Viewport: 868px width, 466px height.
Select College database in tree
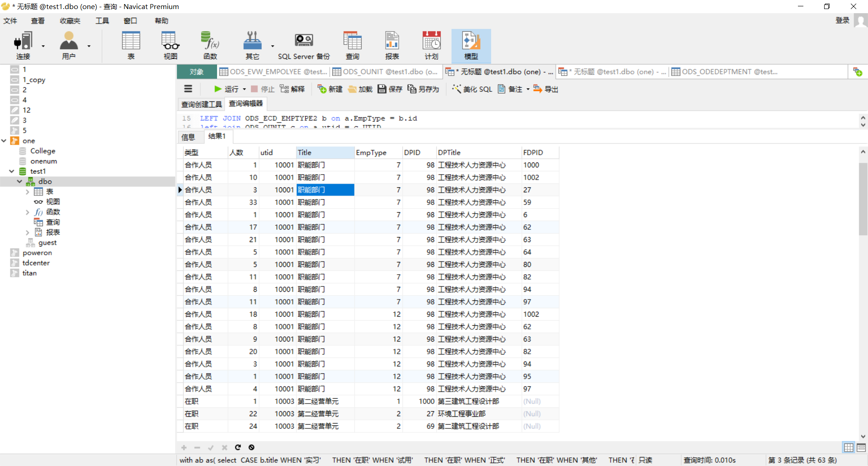coord(42,151)
